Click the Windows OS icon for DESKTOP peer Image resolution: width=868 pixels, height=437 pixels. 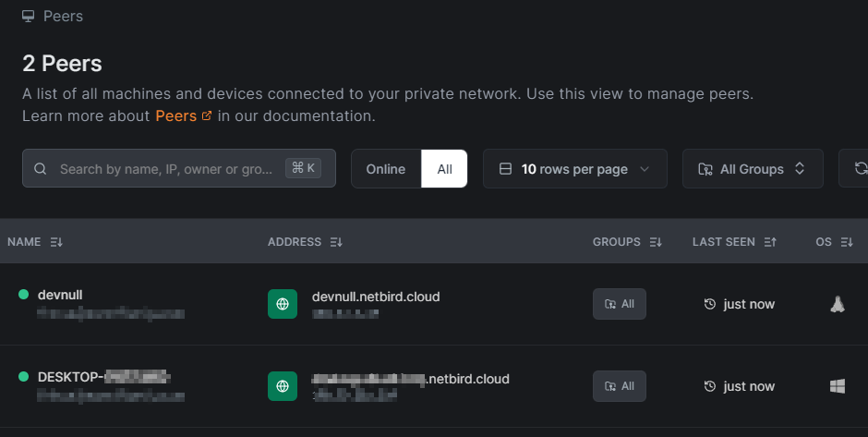pos(838,386)
